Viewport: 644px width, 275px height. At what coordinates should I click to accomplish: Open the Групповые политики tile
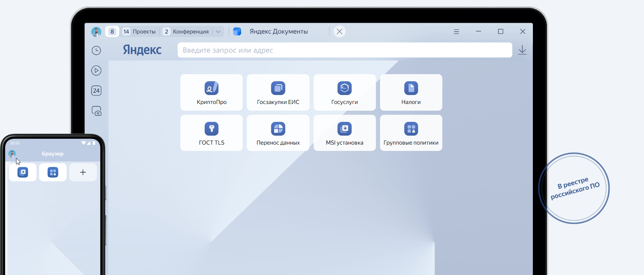(x=411, y=133)
